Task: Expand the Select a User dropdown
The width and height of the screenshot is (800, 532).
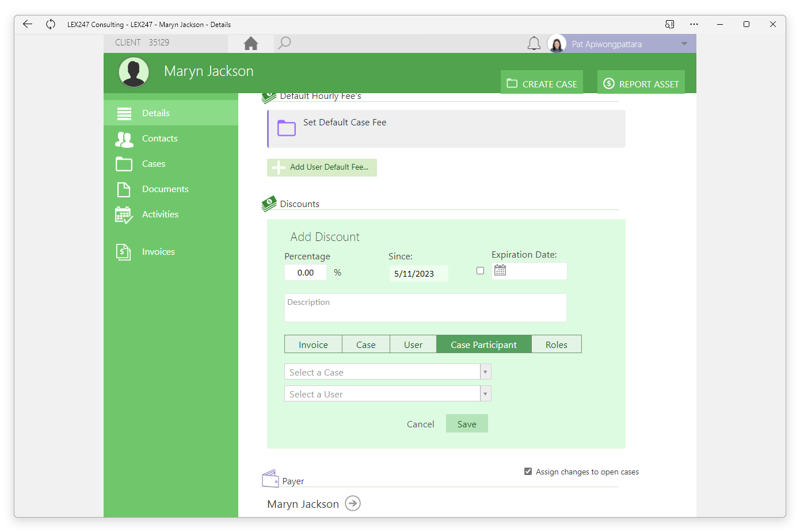Action: tap(486, 394)
